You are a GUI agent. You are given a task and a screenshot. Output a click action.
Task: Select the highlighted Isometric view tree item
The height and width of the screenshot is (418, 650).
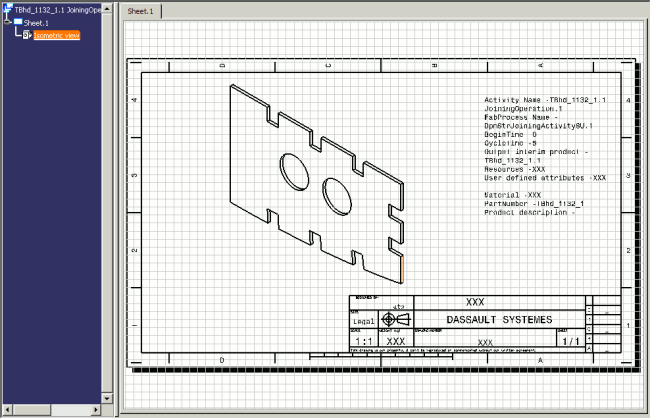(57, 35)
